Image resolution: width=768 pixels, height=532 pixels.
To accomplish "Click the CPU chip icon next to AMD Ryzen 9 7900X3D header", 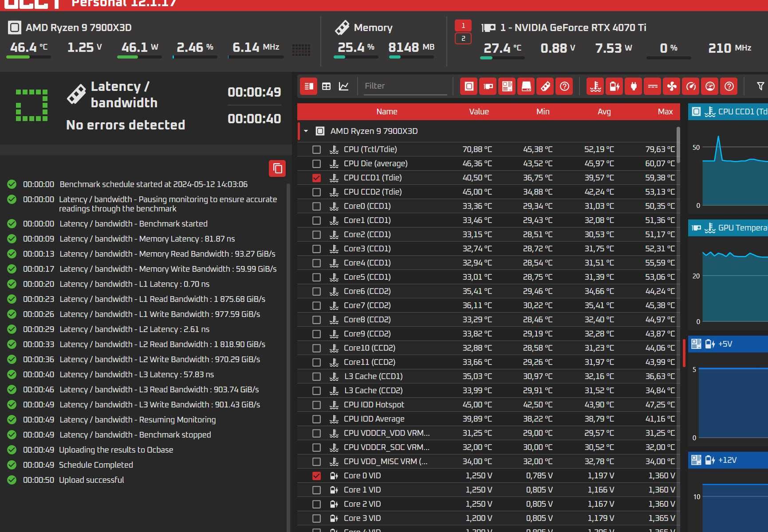I will 15,27.
